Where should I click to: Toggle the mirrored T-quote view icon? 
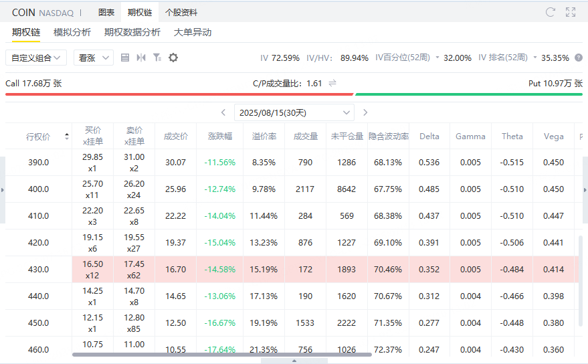(x=141, y=58)
